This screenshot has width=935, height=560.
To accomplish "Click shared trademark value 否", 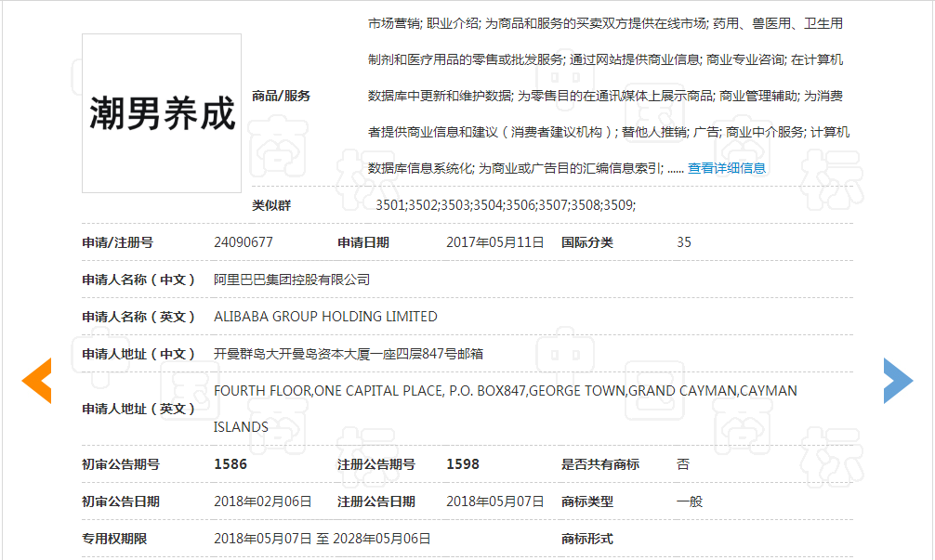I will pyautogui.click(x=683, y=464).
